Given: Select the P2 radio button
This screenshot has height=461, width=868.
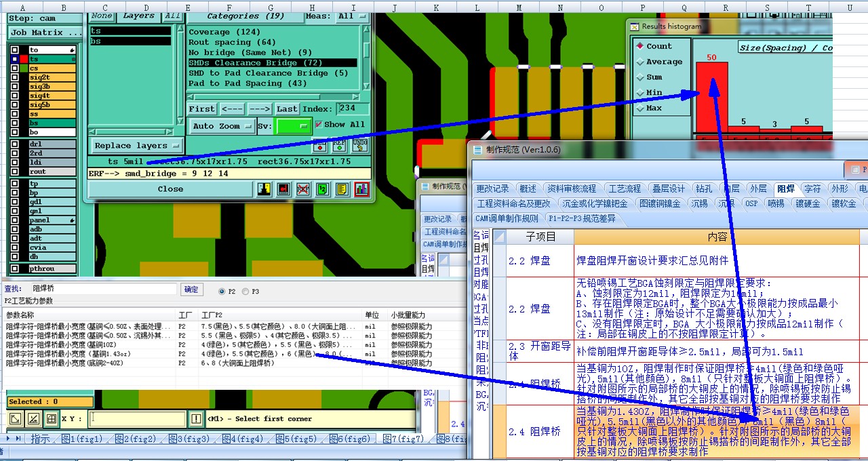Looking at the screenshot, I should [222, 291].
